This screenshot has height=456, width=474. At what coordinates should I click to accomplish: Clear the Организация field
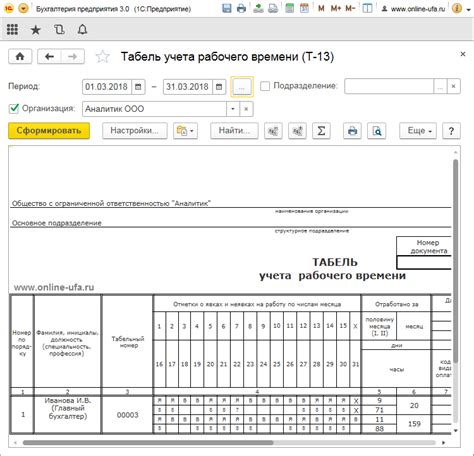click(246, 109)
